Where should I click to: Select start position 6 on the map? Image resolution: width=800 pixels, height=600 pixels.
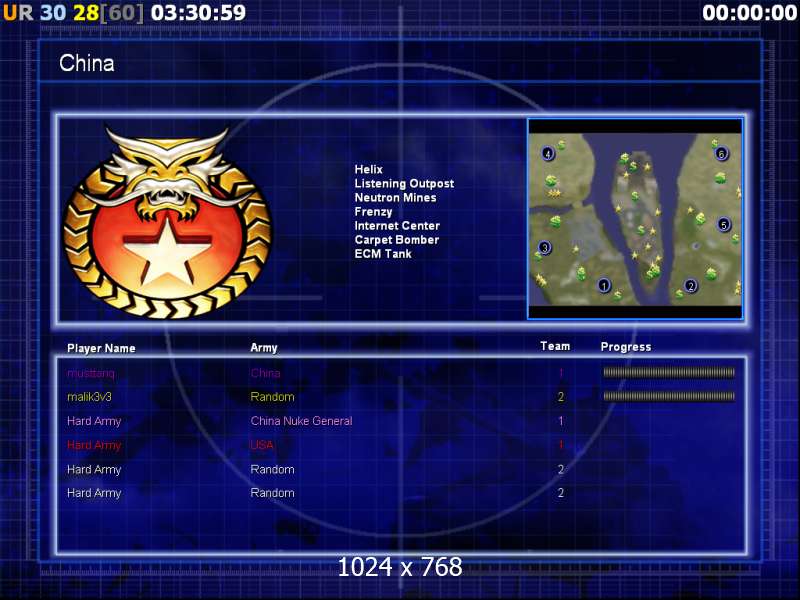(721, 153)
